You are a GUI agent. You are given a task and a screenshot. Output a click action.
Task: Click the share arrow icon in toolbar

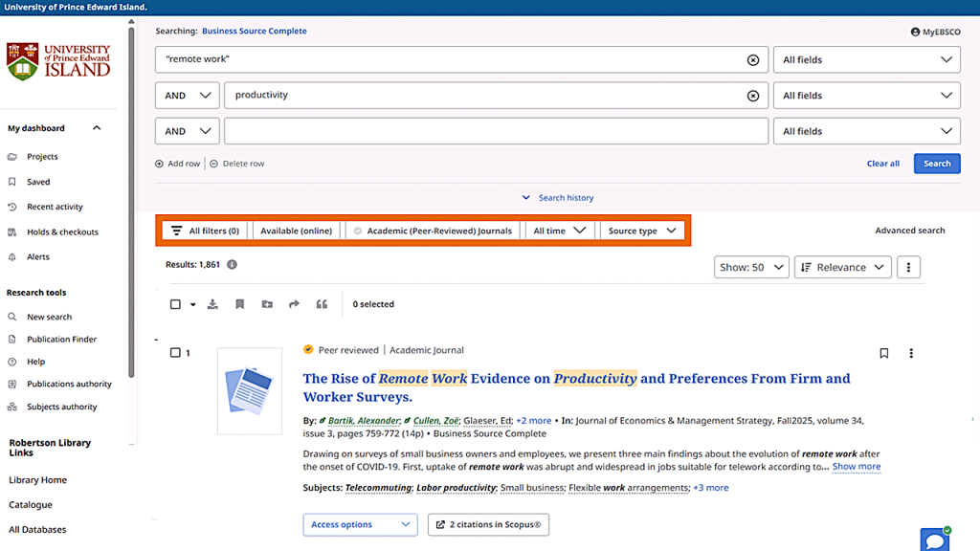294,304
